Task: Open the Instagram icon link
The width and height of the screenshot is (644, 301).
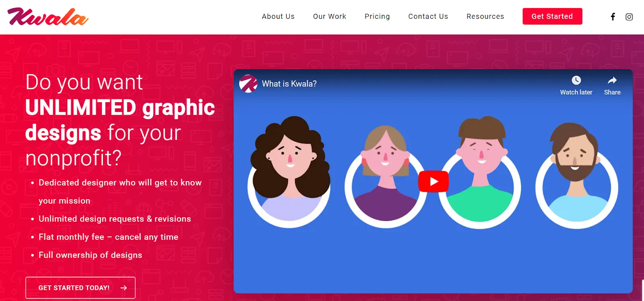Action: (629, 17)
